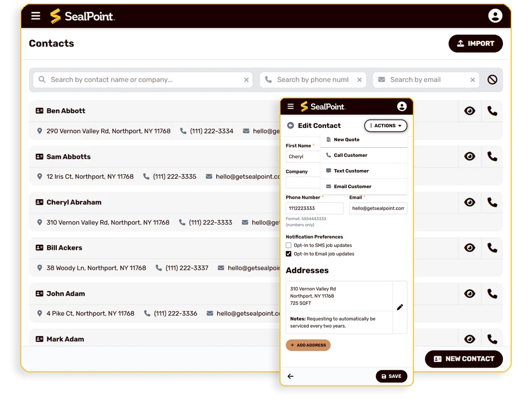Click the SealPoint logo in main header

pos(82,16)
